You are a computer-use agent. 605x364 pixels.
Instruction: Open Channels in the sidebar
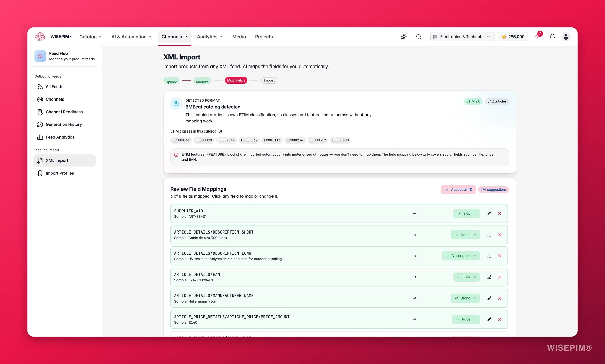point(65,99)
